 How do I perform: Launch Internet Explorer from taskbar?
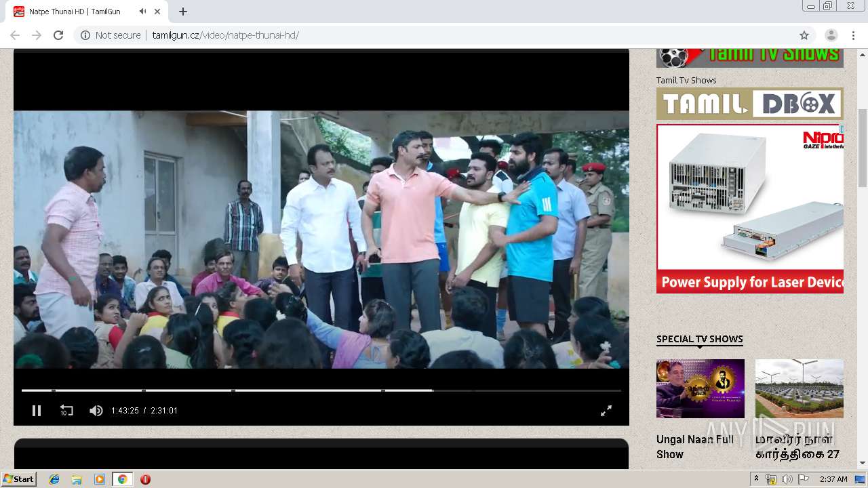pyautogui.click(x=54, y=479)
